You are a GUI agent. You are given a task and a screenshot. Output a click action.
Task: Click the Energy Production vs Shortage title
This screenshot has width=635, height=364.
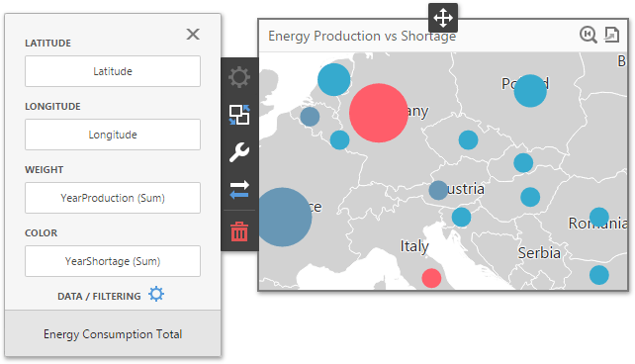coord(362,36)
